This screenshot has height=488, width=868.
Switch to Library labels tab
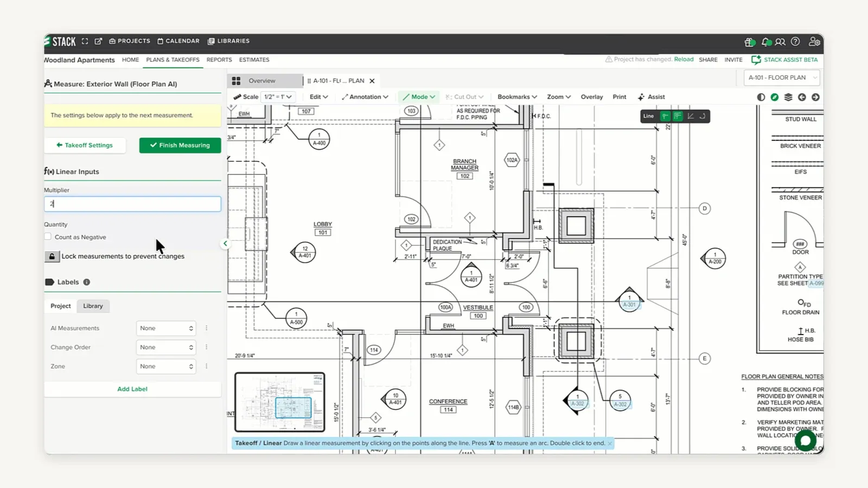coord(93,306)
